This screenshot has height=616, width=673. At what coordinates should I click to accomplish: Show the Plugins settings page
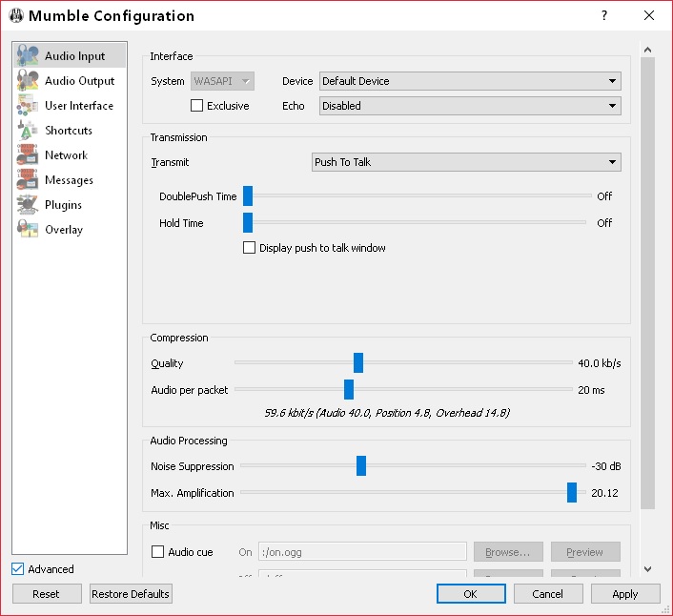coord(70,205)
